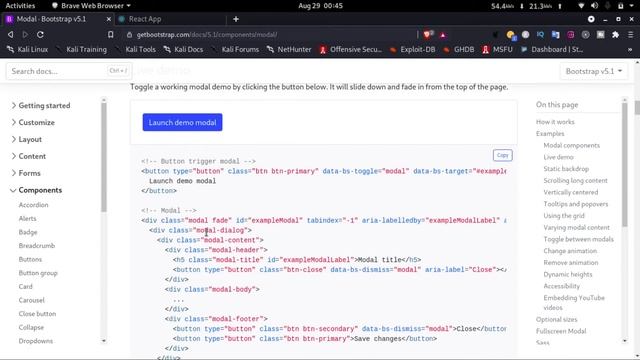The height and width of the screenshot is (360, 640).
Task: Collapse the Components section
Action: tap(37, 190)
